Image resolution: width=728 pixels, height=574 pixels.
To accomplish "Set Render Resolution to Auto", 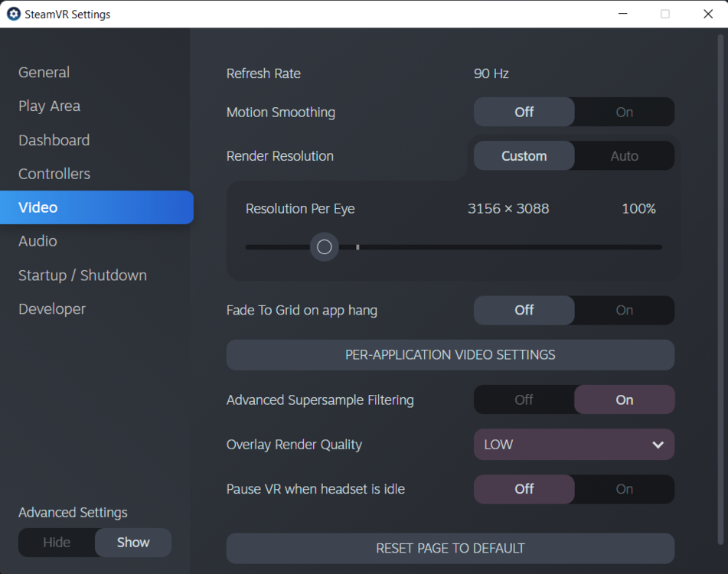I will tap(624, 156).
